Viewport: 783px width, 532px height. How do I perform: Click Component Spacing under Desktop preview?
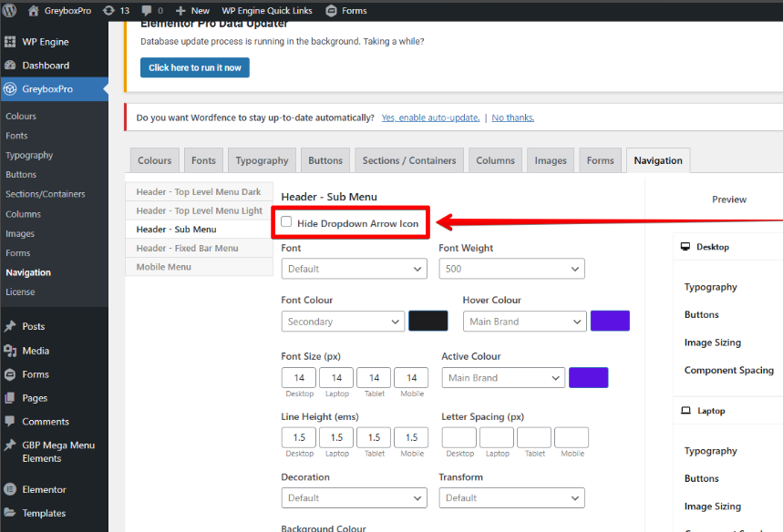click(x=728, y=370)
